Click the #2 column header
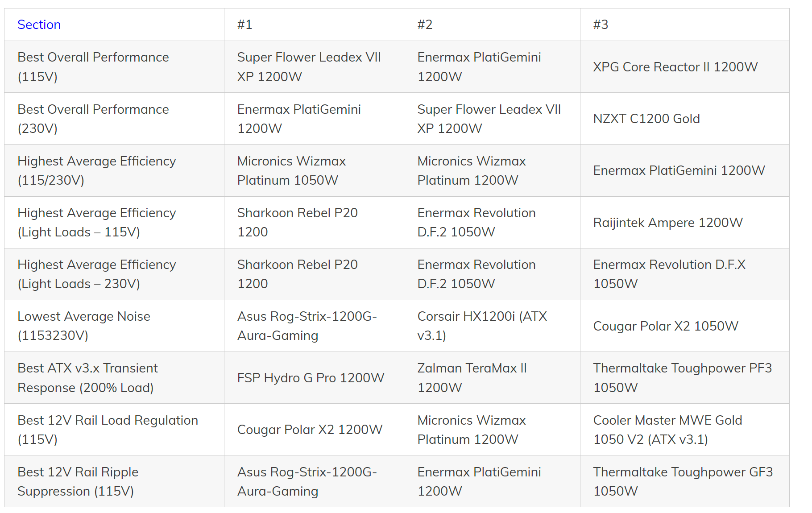812x513 pixels. click(x=425, y=25)
